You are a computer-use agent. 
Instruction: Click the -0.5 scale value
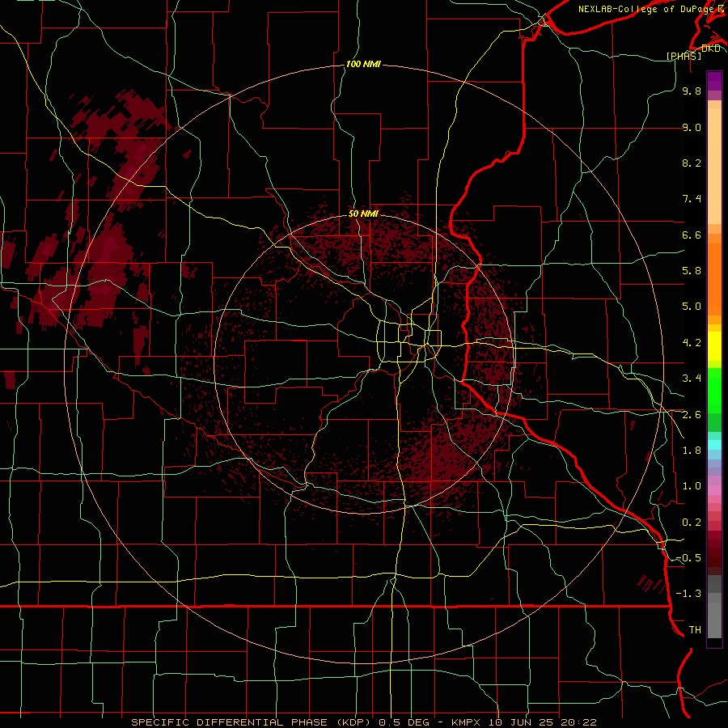coord(688,558)
